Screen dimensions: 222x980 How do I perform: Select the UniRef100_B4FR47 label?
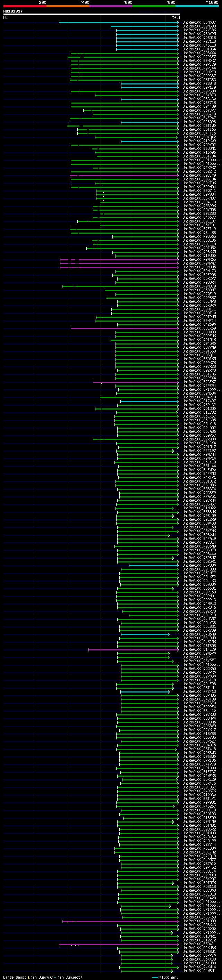(199, 118)
